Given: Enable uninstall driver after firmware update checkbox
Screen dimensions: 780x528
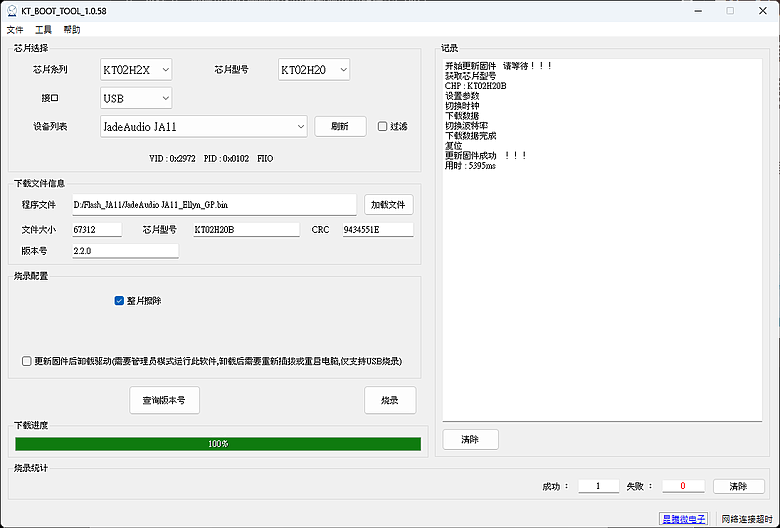Looking at the screenshot, I should tap(27, 361).
